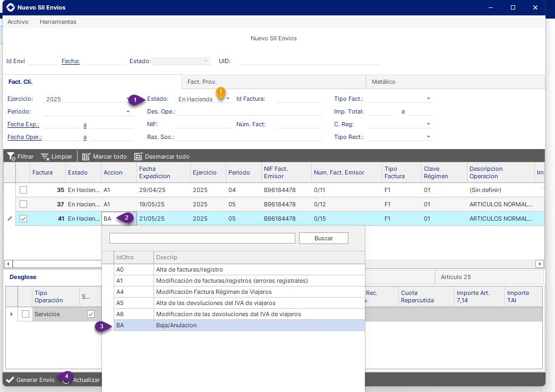Click the Generar Envío checkmark icon
This screenshot has height=392, width=555.
[x=10, y=380]
